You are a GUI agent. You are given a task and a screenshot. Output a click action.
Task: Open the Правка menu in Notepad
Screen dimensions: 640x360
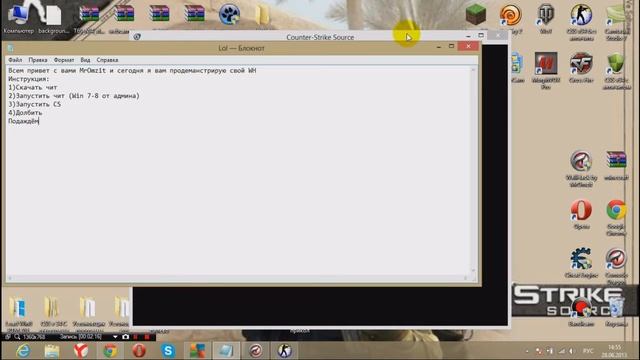pos(38,60)
